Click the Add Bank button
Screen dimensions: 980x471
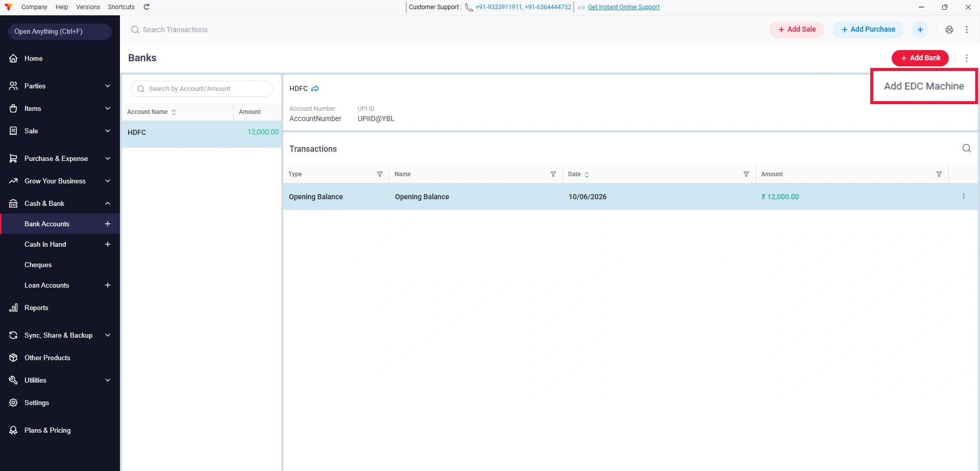coord(920,58)
